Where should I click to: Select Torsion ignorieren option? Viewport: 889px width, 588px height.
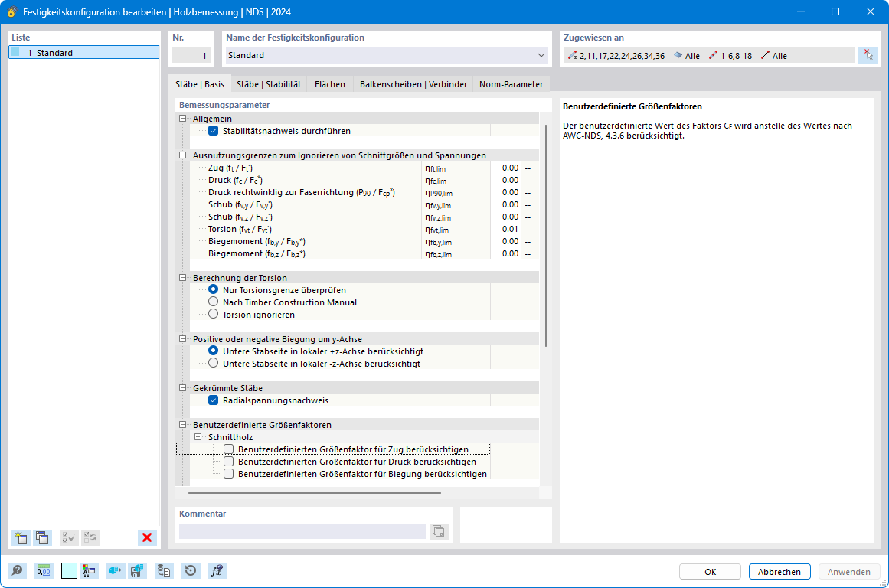[x=213, y=314]
